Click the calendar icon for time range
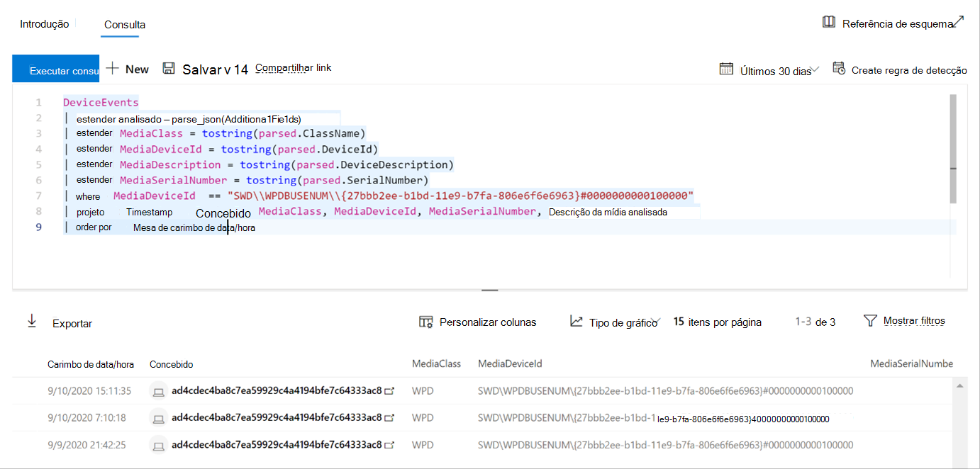The width and height of the screenshot is (980, 469). (x=726, y=69)
